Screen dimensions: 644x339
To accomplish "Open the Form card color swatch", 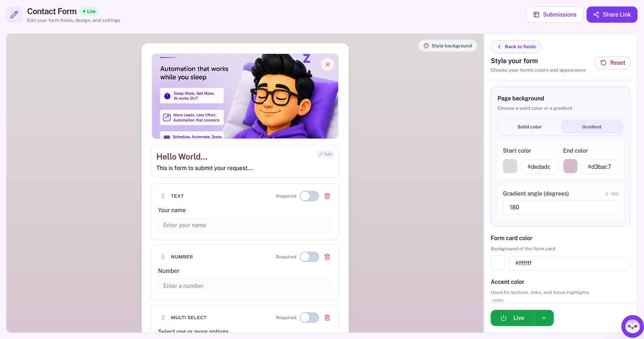I will point(498,263).
